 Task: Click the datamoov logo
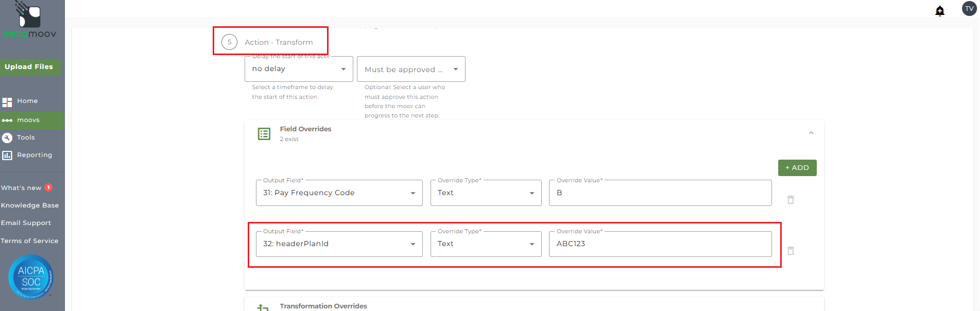[30, 21]
